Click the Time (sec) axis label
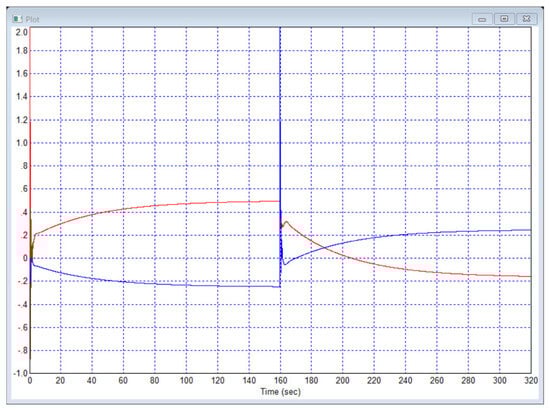 click(x=280, y=391)
